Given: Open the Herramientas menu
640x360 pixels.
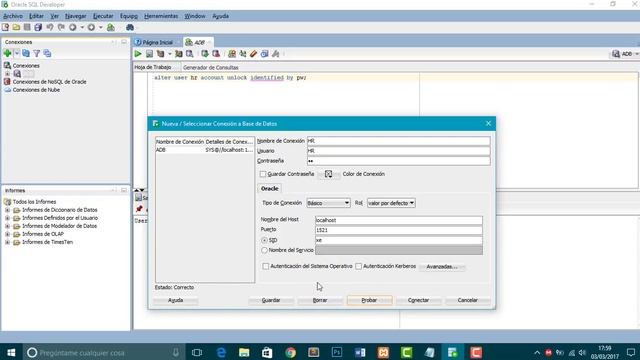Looking at the screenshot, I should click(x=161, y=16).
